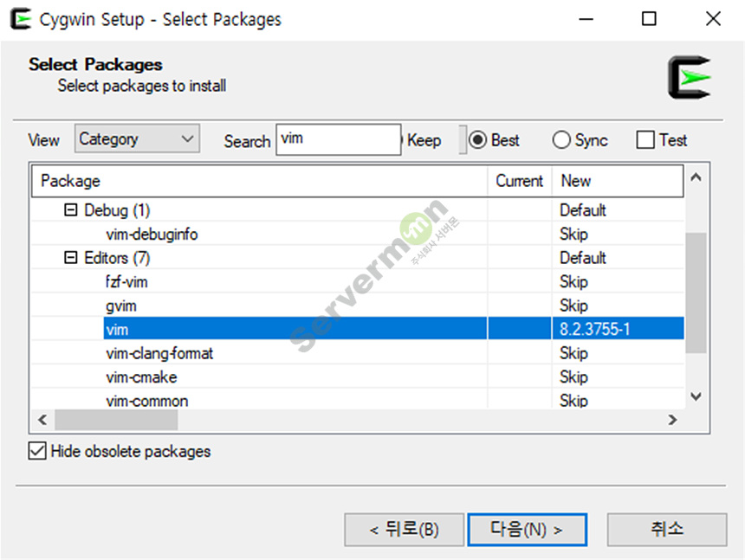Click the horizontal scrollbar thumb
The height and width of the screenshot is (560, 745).
[116, 420]
